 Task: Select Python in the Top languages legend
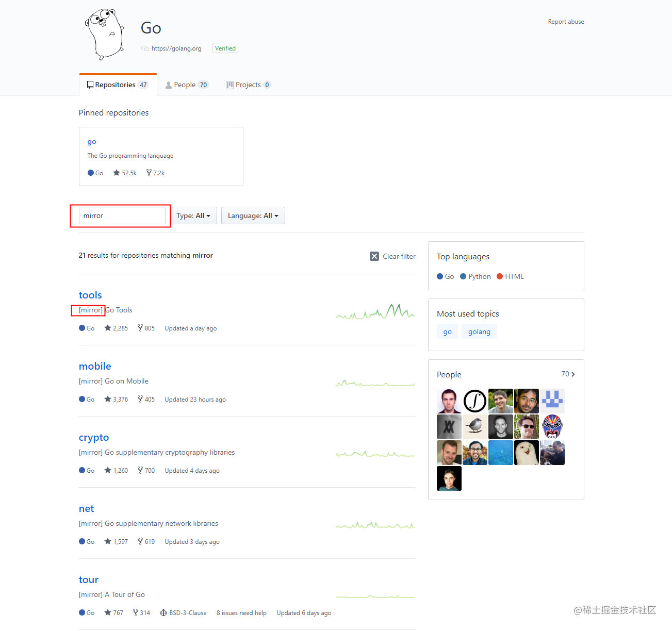point(475,276)
